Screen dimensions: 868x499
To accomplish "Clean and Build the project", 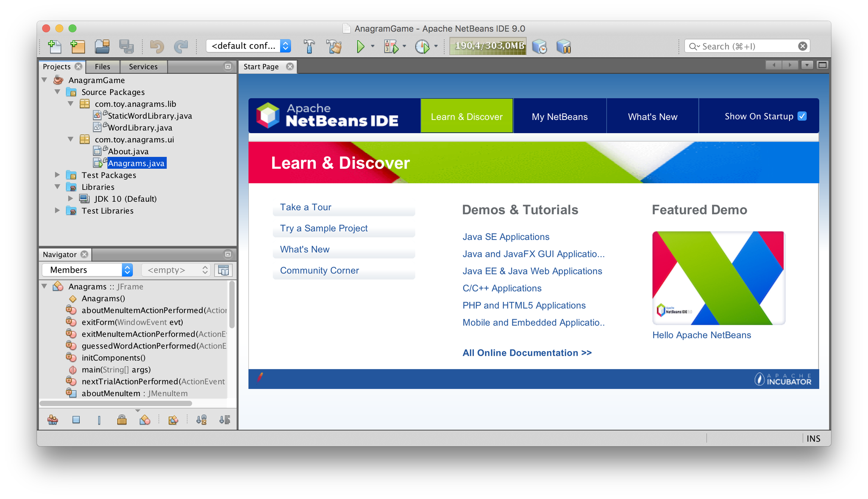I will (x=334, y=47).
